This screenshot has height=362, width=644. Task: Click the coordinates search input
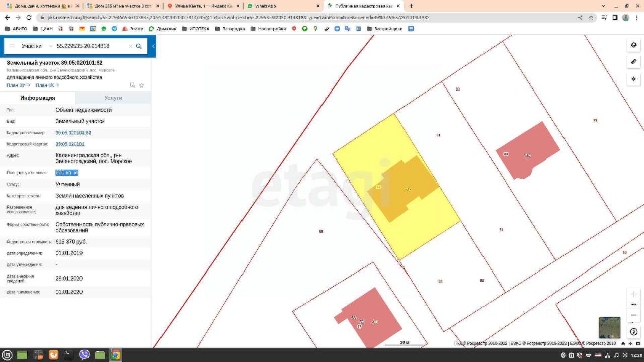(91, 46)
